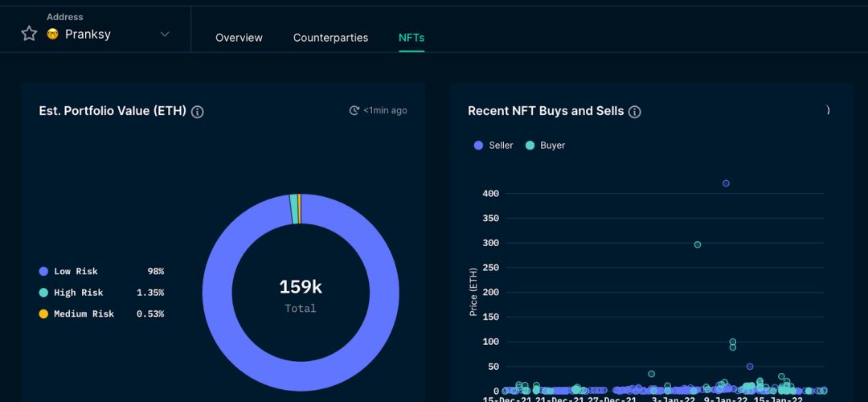Toggle Low Risk legend entry
The height and width of the screenshot is (402, 868).
pos(76,272)
